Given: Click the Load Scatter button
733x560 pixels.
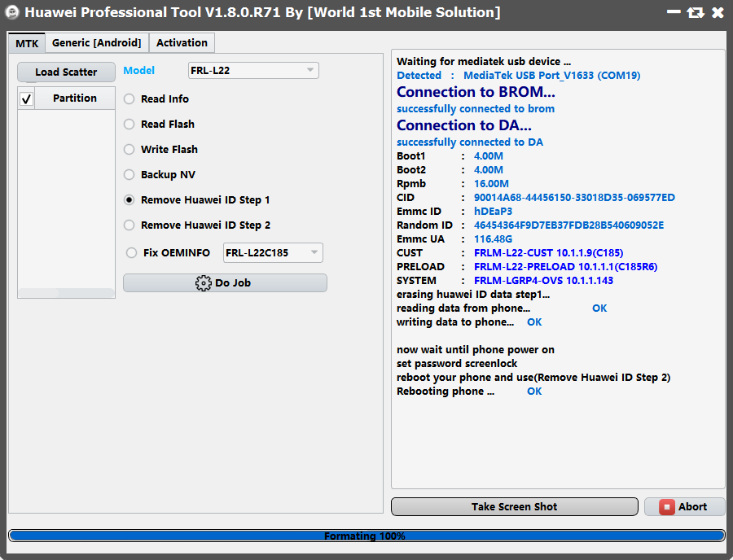Looking at the screenshot, I should coord(65,72).
